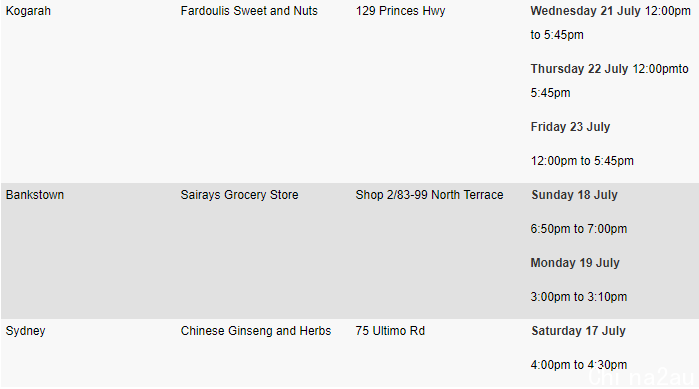Select Chinese Ginseng and Herbs venue name
699x389 pixels.
pyautogui.click(x=256, y=331)
